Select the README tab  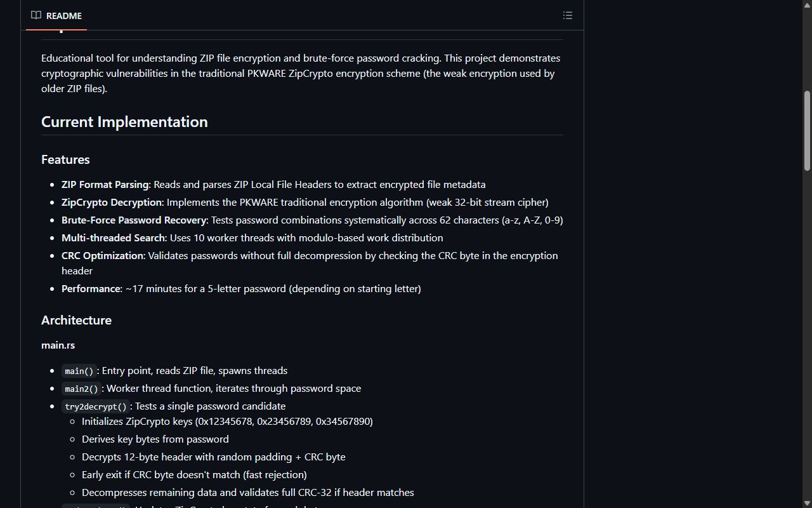(x=56, y=15)
